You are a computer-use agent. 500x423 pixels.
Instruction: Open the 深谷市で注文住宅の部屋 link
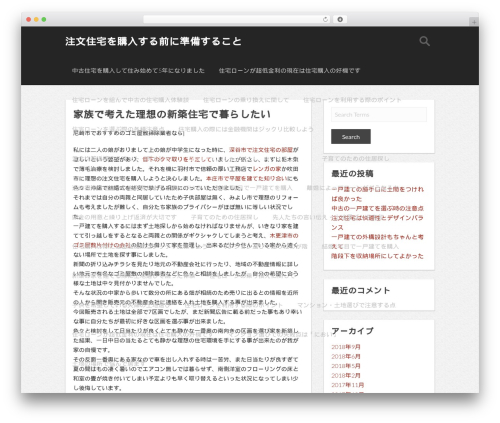click(x=261, y=150)
